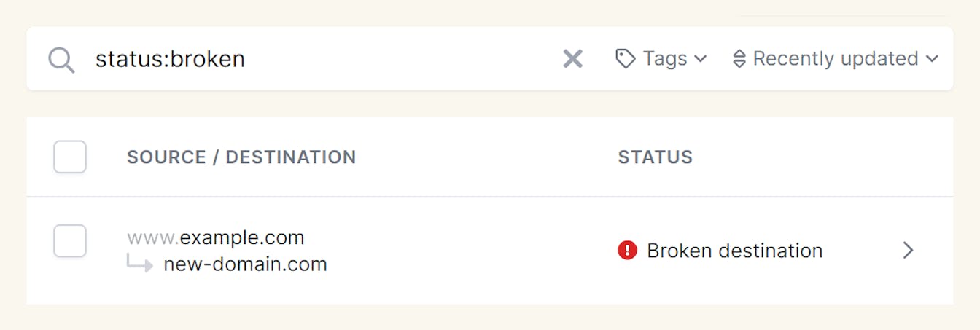Click the chevron next to Recently updated
This screenshot has width=980, height=330.
click(x=931, y=59)
